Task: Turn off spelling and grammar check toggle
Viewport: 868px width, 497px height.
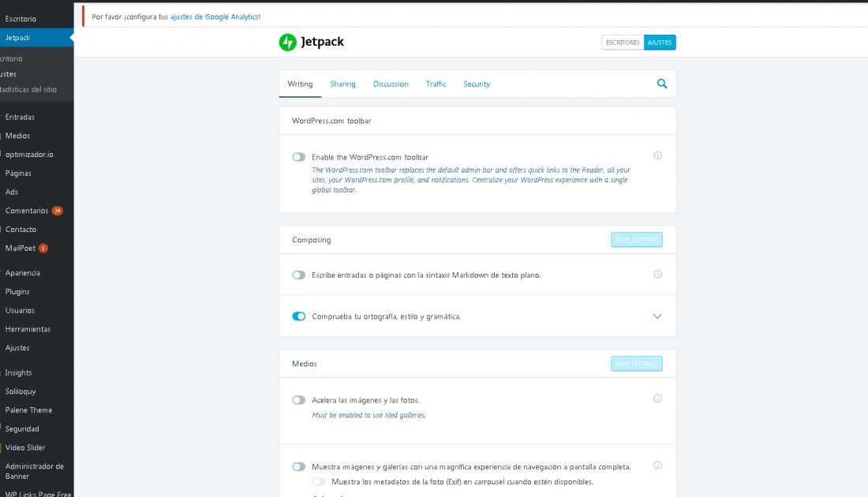Action: point(298,316)
